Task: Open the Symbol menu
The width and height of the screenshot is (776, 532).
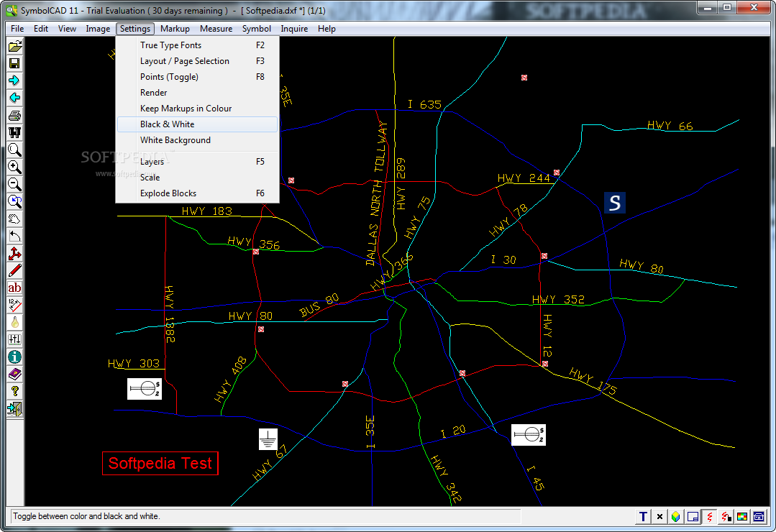Action: tap(256, 29)
